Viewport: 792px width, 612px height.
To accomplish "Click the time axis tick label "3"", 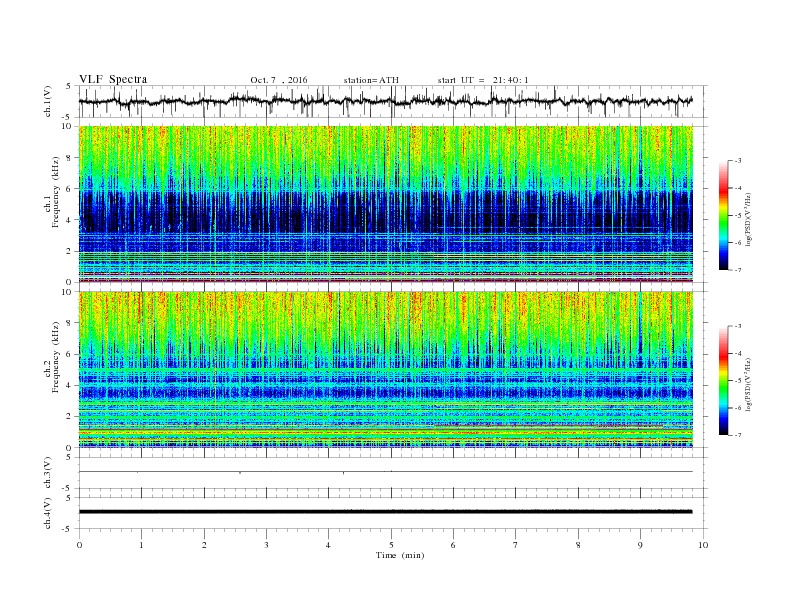I will (267, 545).
